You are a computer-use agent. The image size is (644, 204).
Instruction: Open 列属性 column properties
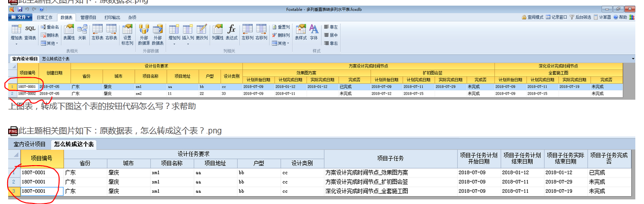tap(218, 32)
